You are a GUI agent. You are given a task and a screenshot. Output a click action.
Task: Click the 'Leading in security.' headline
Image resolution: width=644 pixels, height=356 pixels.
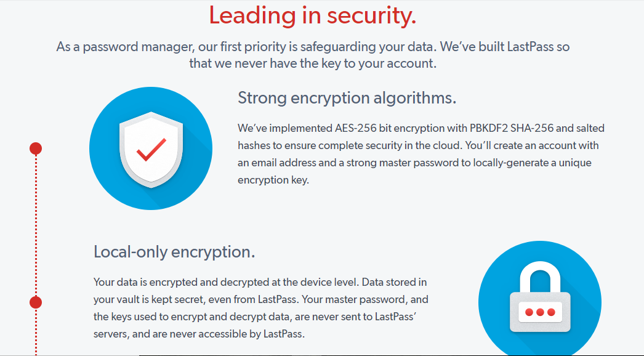click(313, 15)
